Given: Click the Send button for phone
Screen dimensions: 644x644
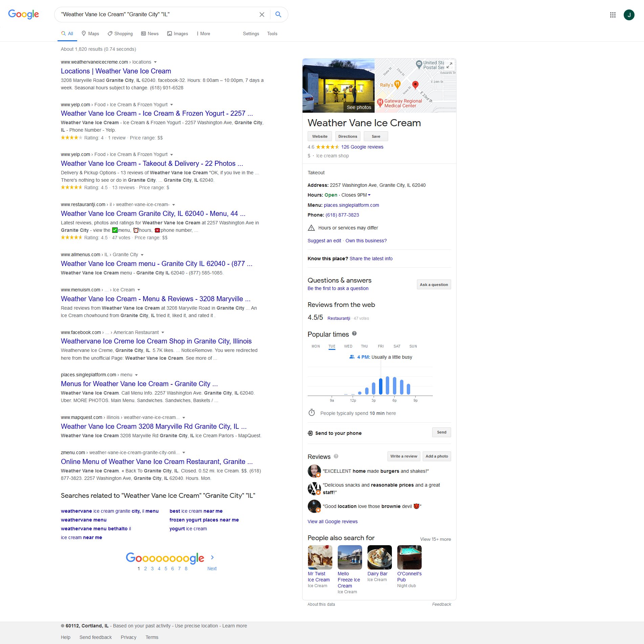Looking at the screenshot, I should pyautogui.click(x=441, y=432).
